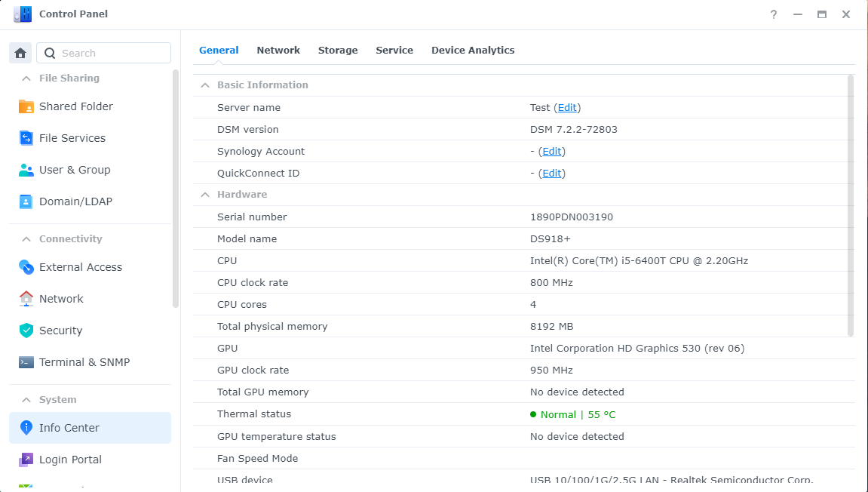Click the Security shield icon
This screenshot has height=492, width=868.
(x=26, y=331)
